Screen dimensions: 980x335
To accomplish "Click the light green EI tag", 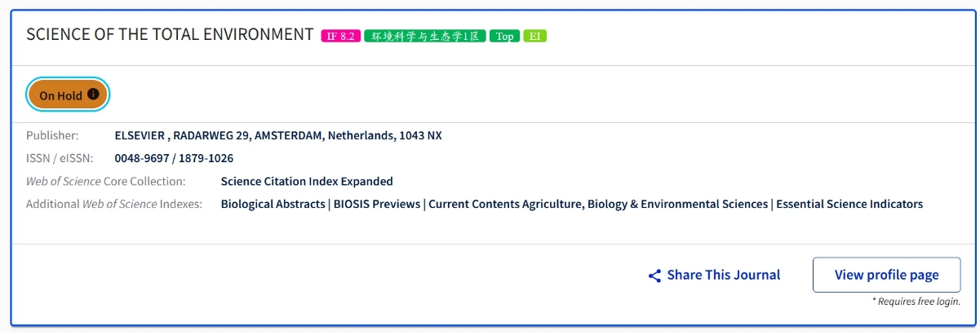I will click(534, 36).
